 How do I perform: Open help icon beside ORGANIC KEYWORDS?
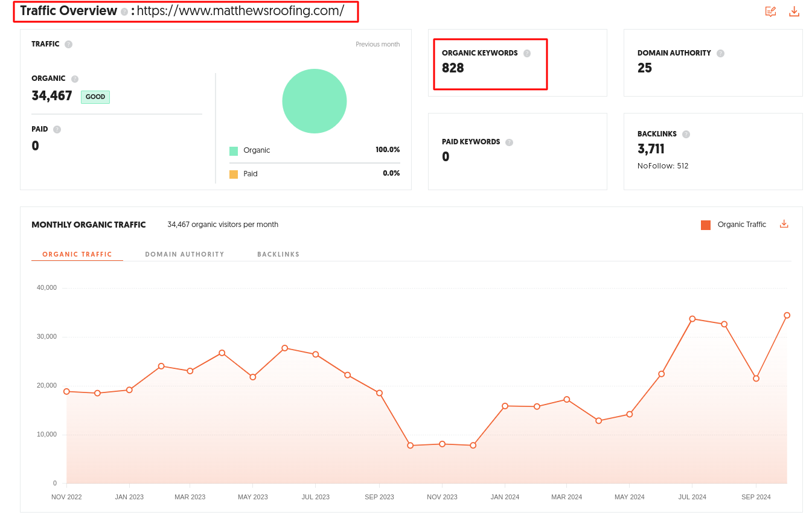(527, 53)
